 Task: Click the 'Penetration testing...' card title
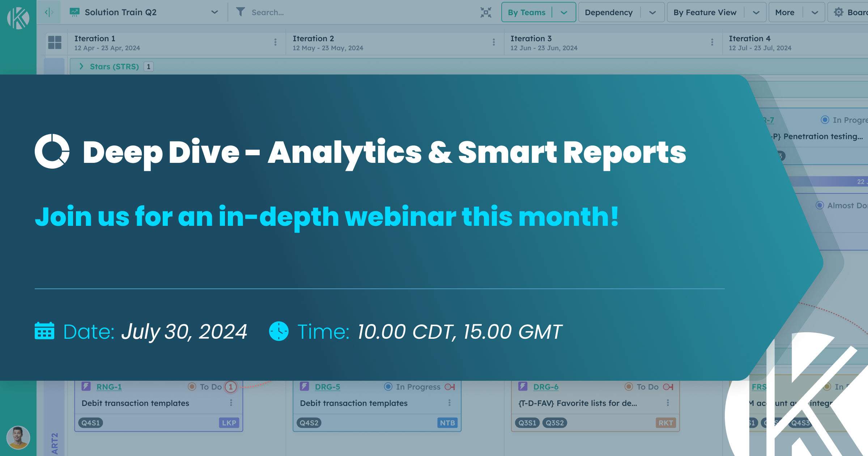pos(823,136)
